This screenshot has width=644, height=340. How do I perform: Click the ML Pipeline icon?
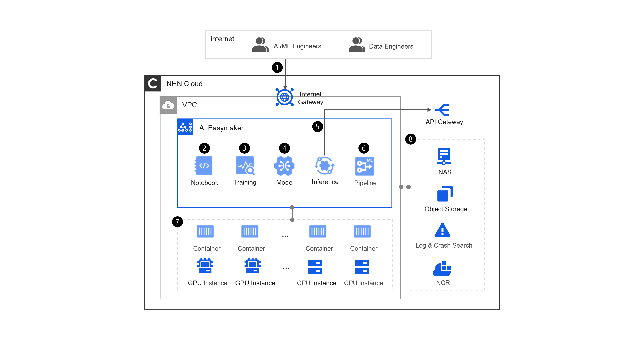[x=364, y=166]
